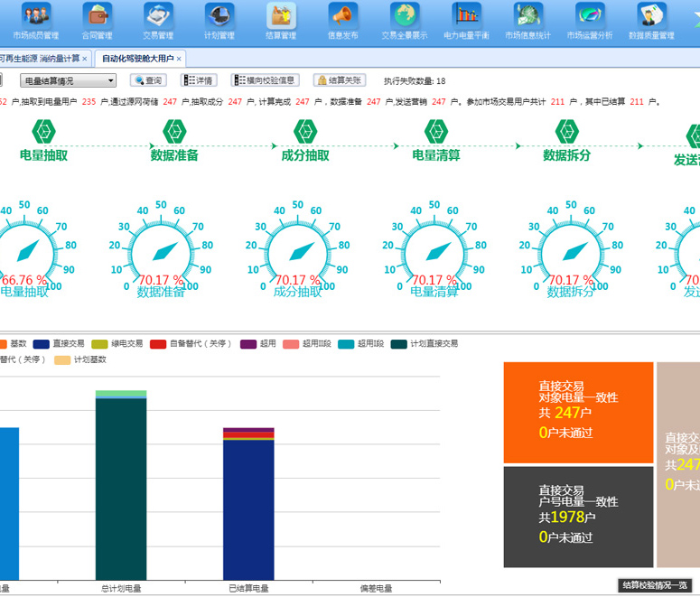Click the 数据准备 process step icon
The width and height of the screenshot is (700, 597).
coord(174,132)
